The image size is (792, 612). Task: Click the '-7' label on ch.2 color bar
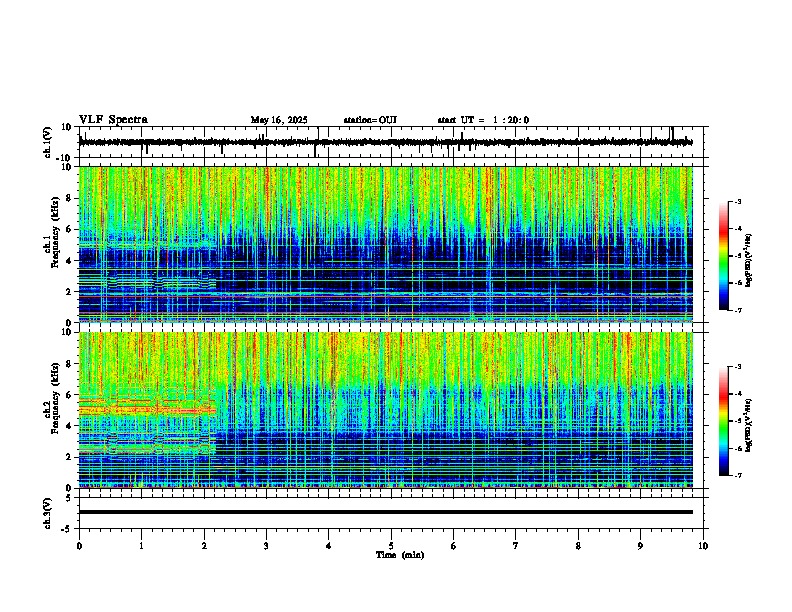point(737,475)
